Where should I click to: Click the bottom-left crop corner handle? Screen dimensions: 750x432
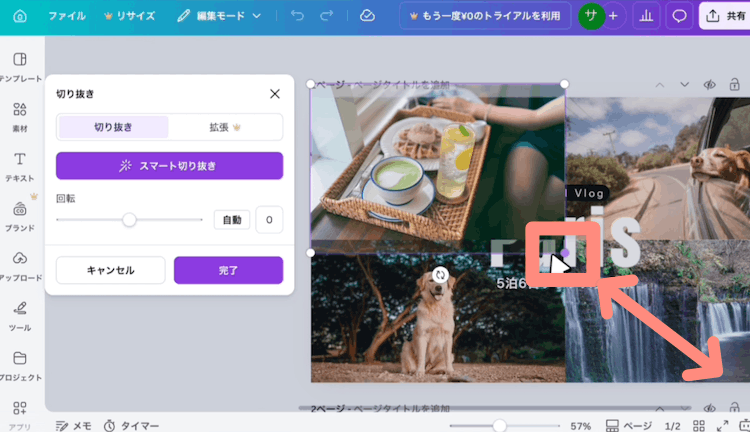pos(310,252)
